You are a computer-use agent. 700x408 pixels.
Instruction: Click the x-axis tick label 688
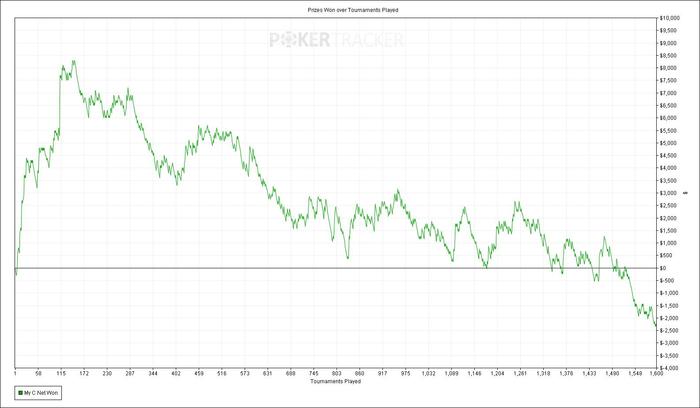[291, 373]
